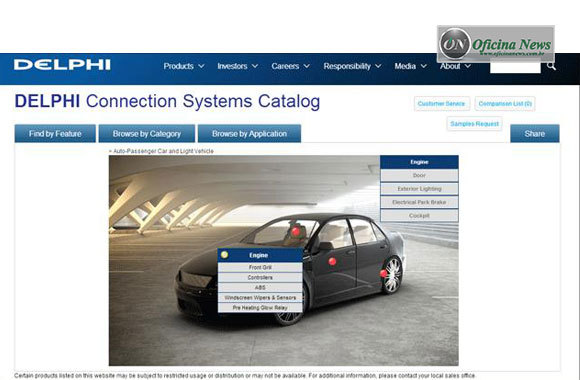Click the red hotspot on the windshield
This screenshot has width=580, height=380.
click(x=295, y=232)
